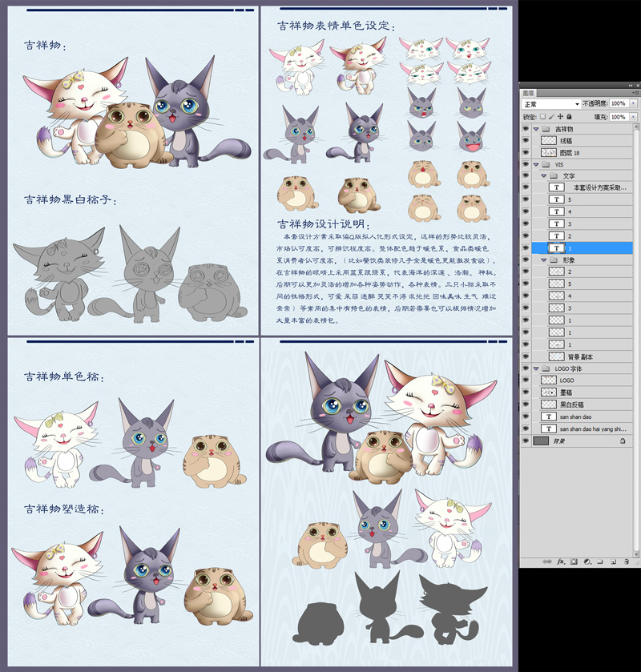Toggle visibility of LOGO layer

[x=526, y=380]
